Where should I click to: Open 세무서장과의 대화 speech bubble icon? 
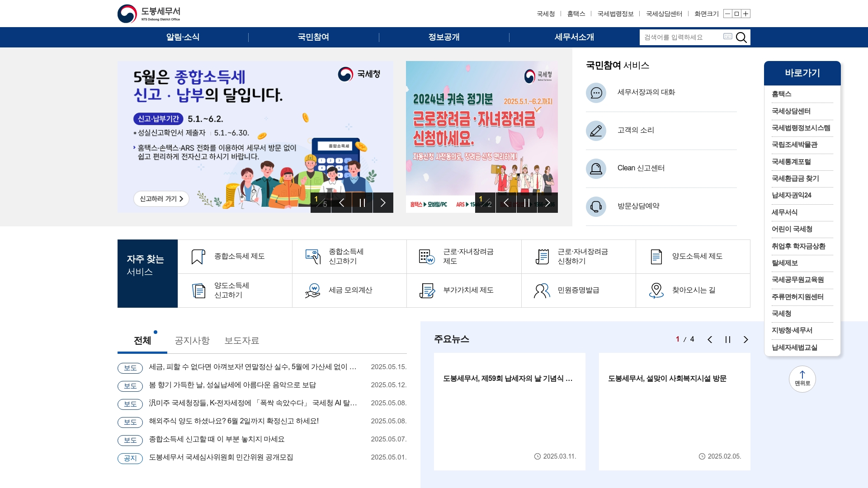(596, 93)
